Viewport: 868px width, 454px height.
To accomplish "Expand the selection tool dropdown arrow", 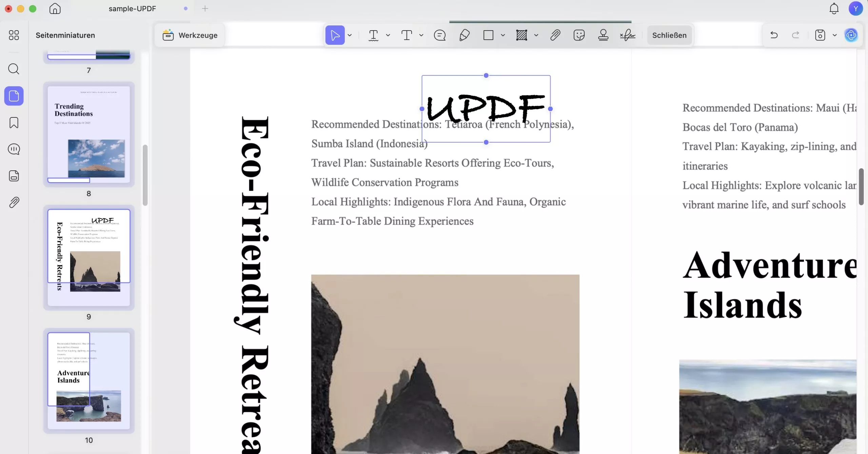I will (x=350, y=35).
